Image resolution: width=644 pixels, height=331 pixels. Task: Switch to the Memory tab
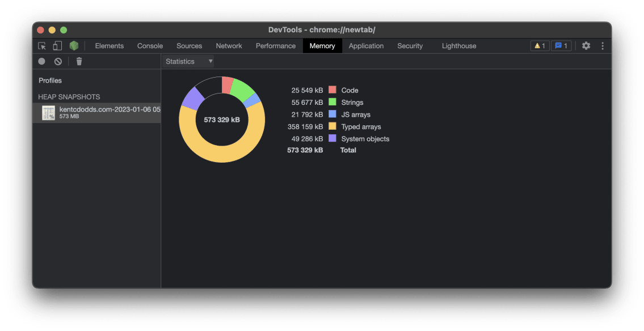click(322, 46)
